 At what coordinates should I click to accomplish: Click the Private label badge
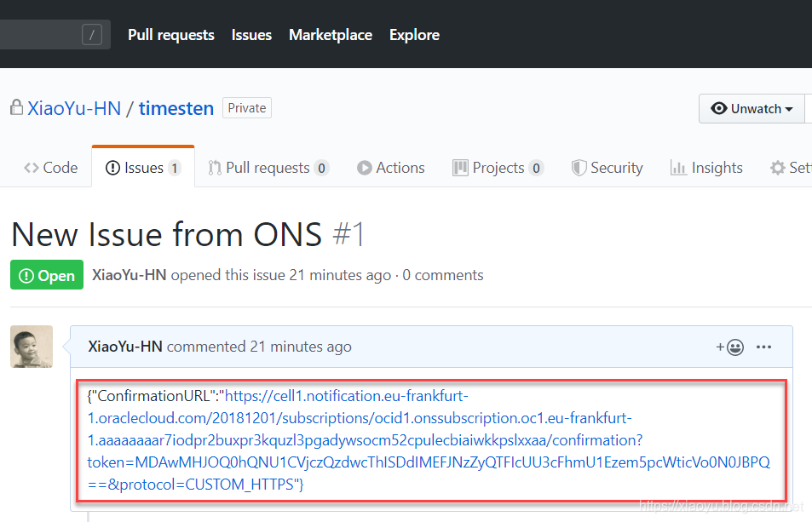pos(247,107)
